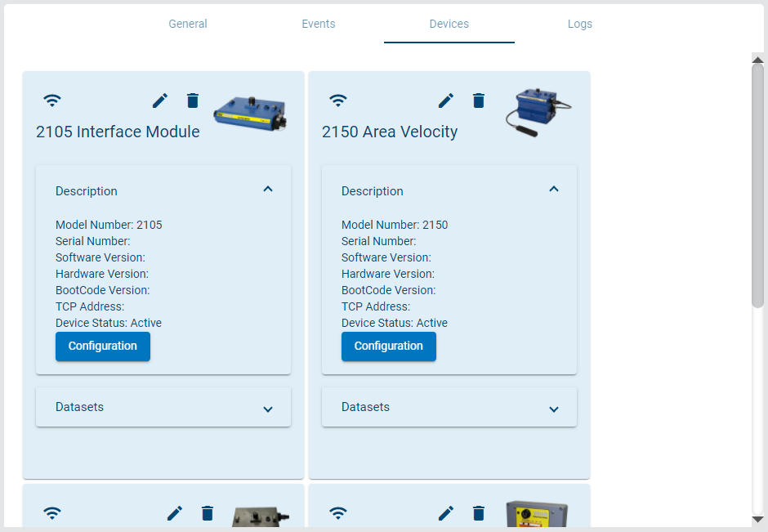This screenshot has height=532, width=768.
Task: Click 'Hardware Version:' on 2105 card
Action: click(x=102, y=274)
